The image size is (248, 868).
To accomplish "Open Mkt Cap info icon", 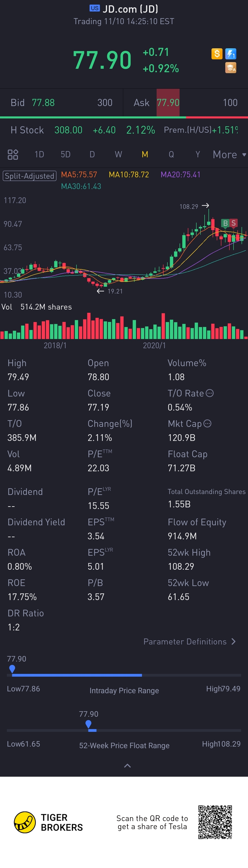I will click(207, 424).
